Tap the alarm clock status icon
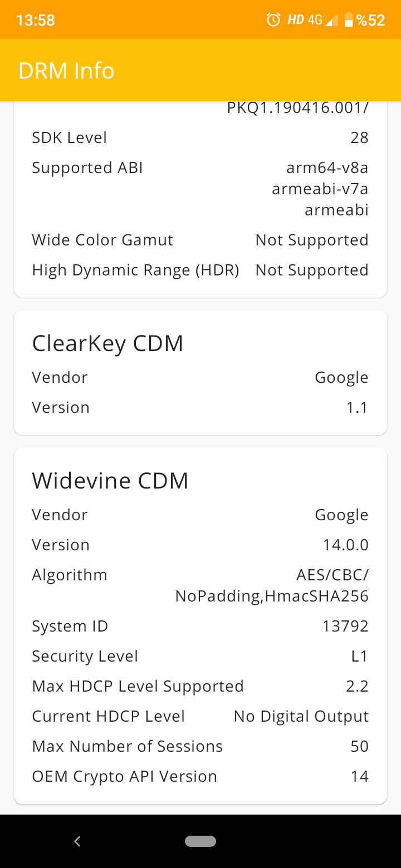 coord(273,20)
